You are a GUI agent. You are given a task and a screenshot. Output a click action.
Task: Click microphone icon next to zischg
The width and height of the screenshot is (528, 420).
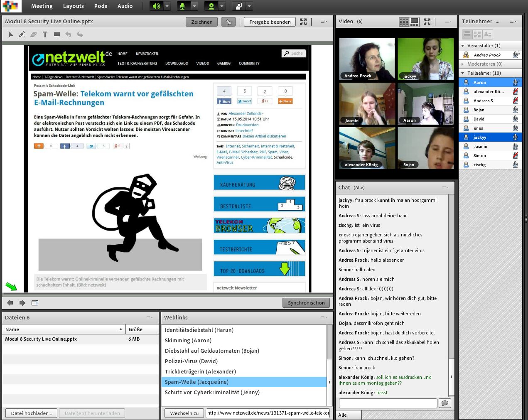point(515,165)
